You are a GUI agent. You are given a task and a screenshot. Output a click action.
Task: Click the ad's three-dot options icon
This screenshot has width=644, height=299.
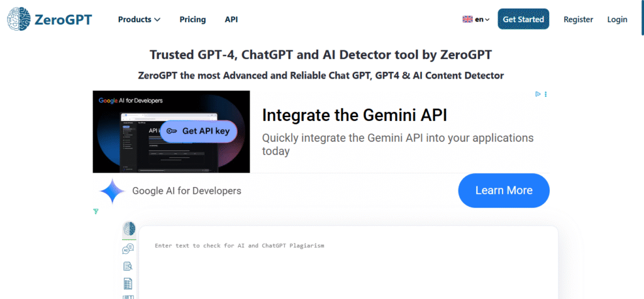[x=546, y=94]
